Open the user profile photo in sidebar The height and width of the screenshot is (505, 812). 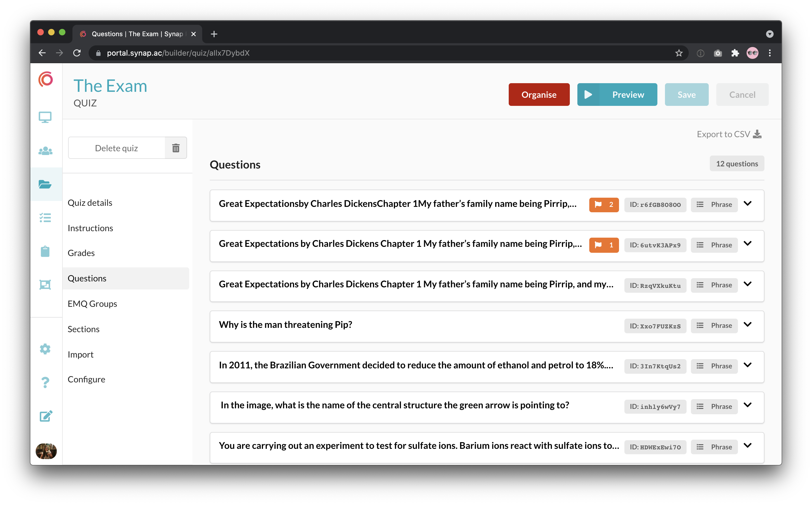pos(46,451)
